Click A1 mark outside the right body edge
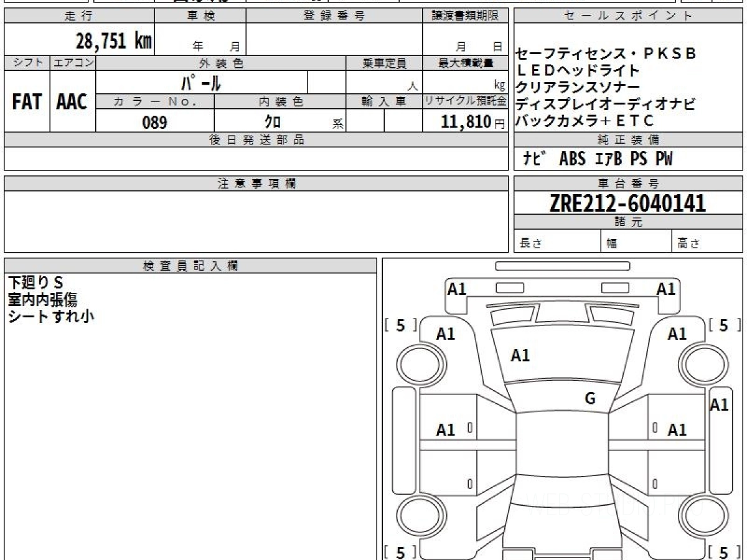 [x=720, y=405]
